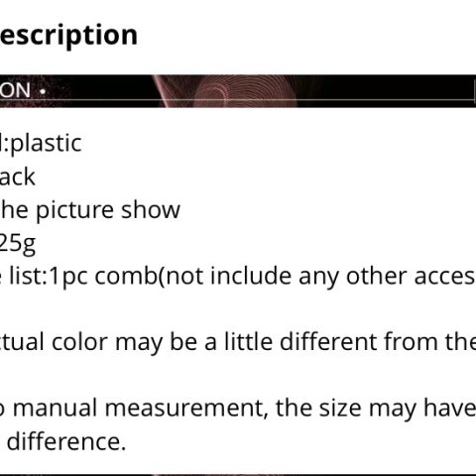Select the material plastic line

tap(41, 144)
